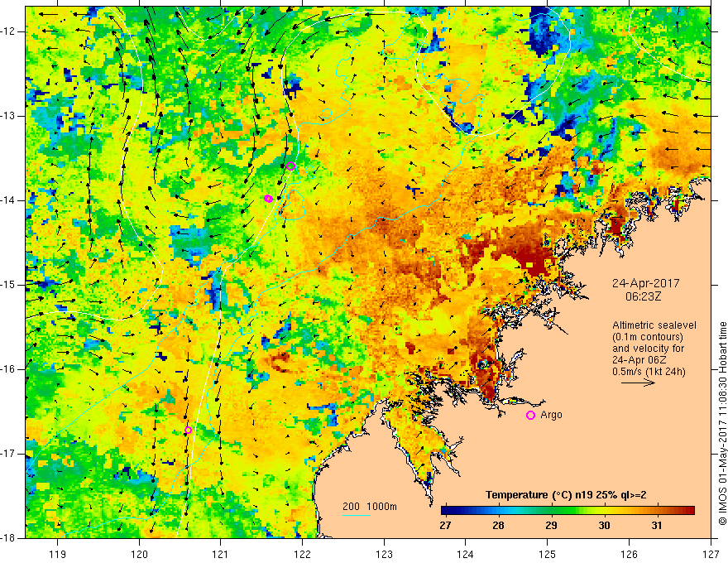Click the 'Temperature (°C) n19 25% ql>=2' title
This screenshot has width=728, height=563.
(x=566, y=495)
